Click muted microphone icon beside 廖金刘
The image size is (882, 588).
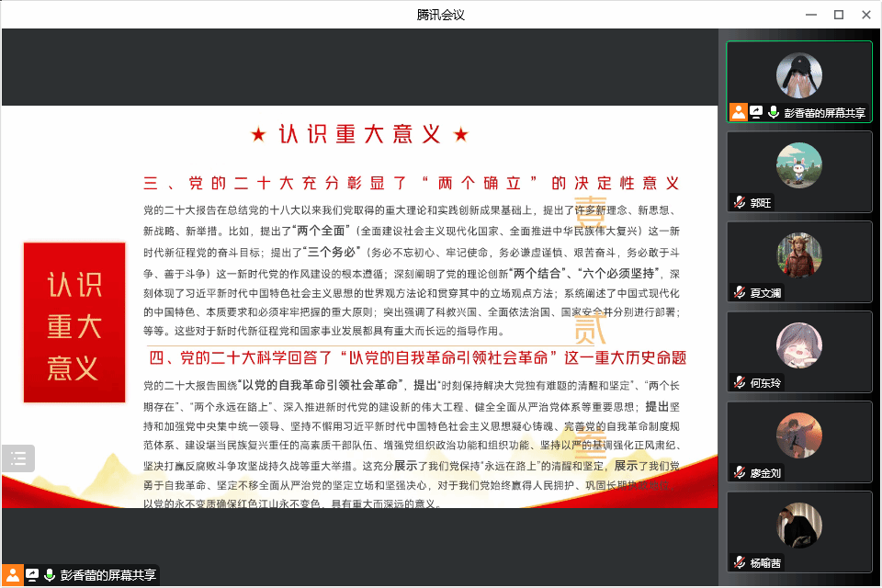tap(739, 472)
